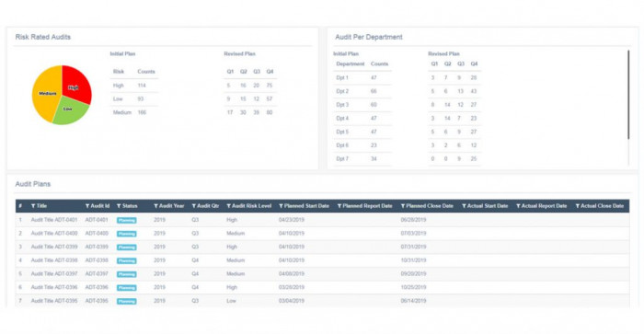Select the green Low pie slice
The image size is (644, 334).
70,110
